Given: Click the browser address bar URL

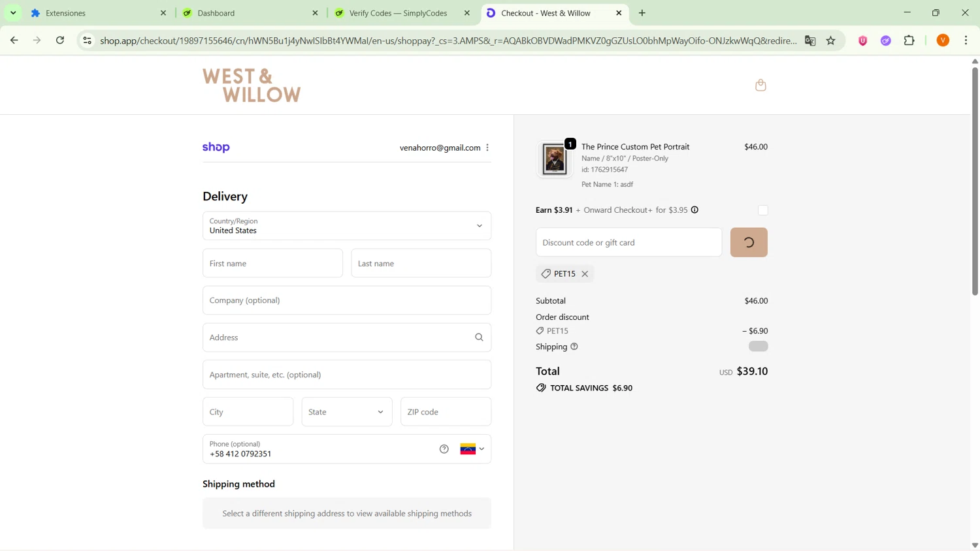Looking at the screenshot, I should click(x=448, y=40).
